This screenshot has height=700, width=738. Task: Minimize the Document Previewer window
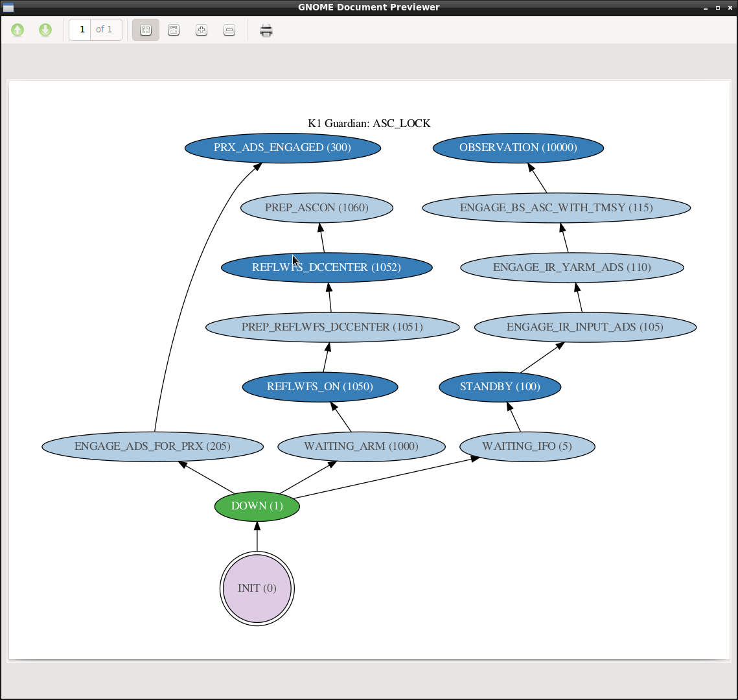706,8
